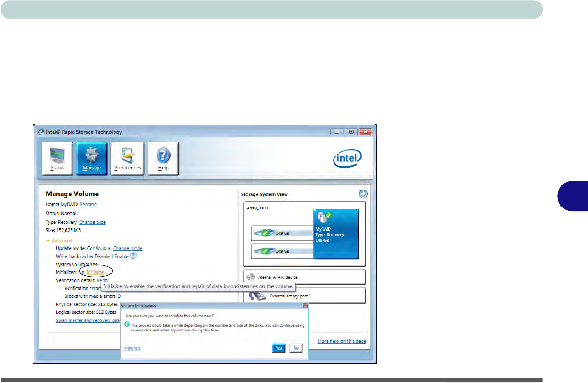Image resolution: width=588 pixels, height=383 pixels.
Task: Enable write-back cache via Enable link
Action: click(121, 256)
